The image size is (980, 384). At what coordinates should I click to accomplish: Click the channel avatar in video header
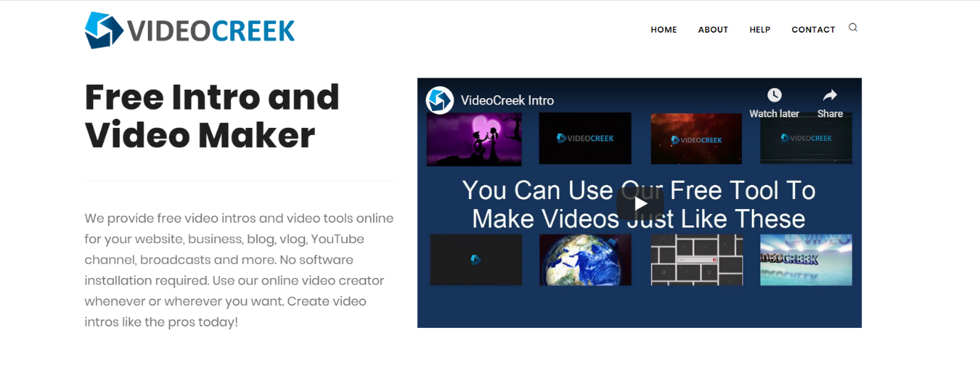point(439,100)
